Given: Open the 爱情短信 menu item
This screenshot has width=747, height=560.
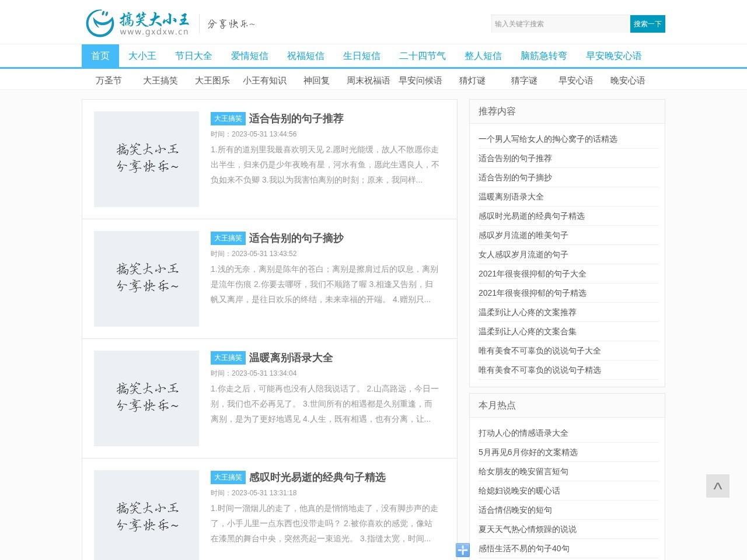Looking at the screenshot, I should (x=250, y=55).
